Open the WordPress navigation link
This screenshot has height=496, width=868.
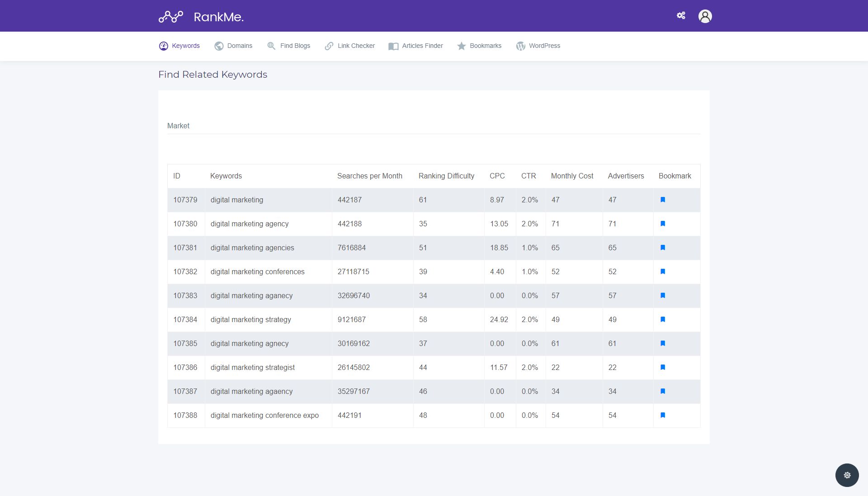(x=538, y=46)
